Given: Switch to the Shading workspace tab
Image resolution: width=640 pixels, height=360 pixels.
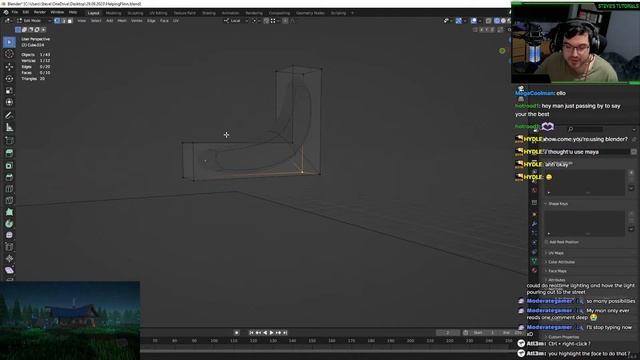Looking at the screenshot, I should coord(209,13).
